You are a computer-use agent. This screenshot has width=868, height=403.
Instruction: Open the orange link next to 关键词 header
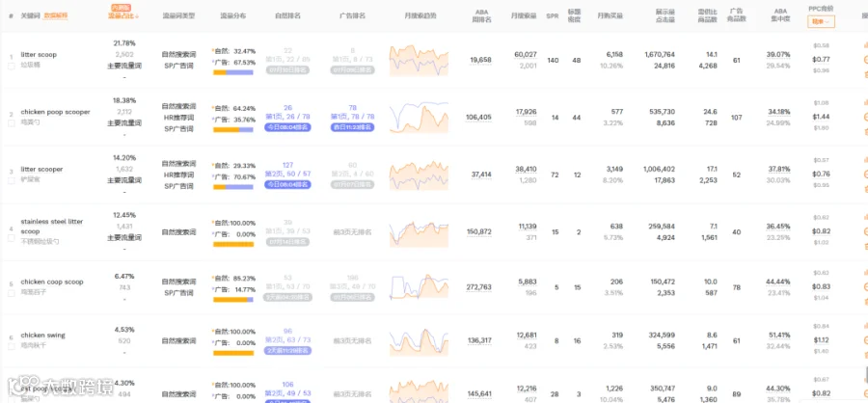(x=56, y=16)
